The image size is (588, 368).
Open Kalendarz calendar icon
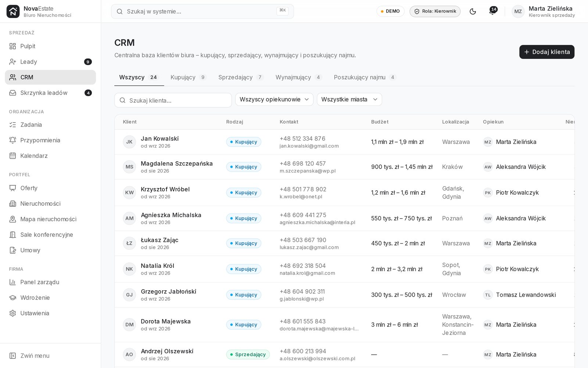tap(12, 156)
